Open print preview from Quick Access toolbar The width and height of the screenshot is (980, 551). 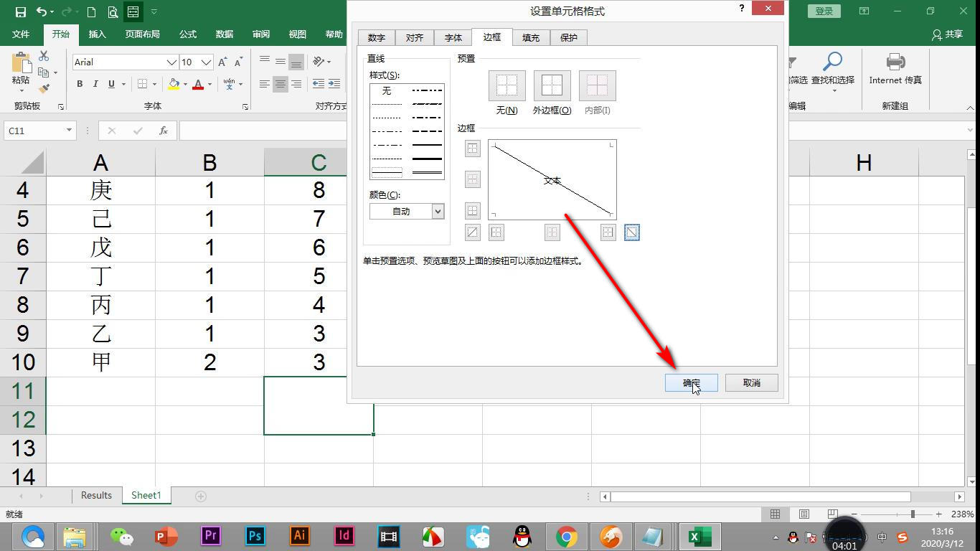pyautogui.click(x=112, y=11)
